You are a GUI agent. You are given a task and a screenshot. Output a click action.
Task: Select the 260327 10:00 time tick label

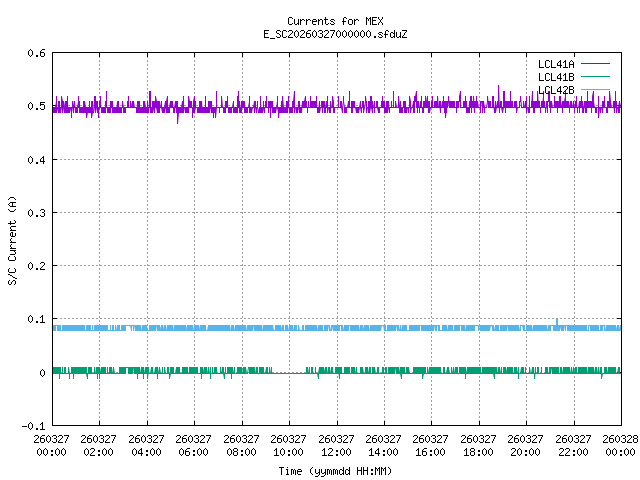[289, 445]
